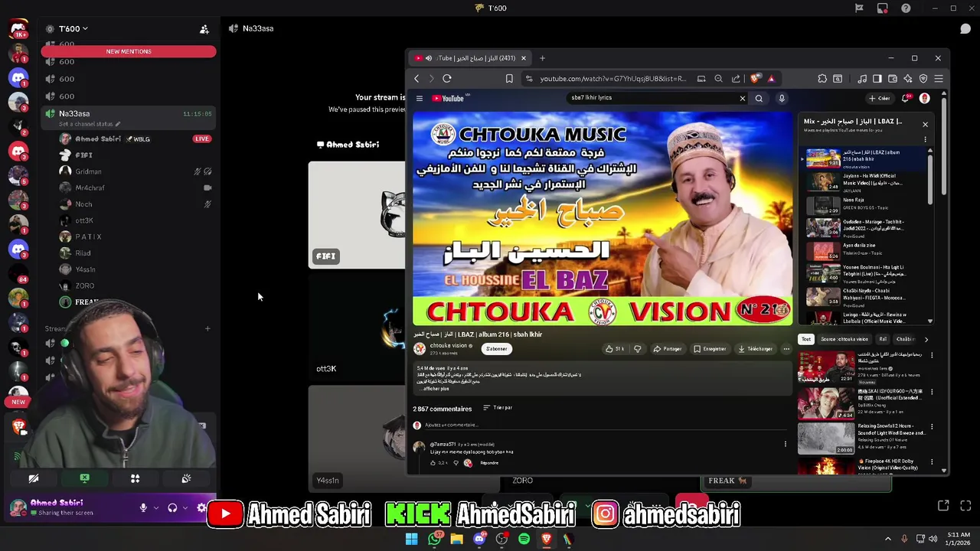Open the Trier par sort dropdown

pyautogui.click(x=498, y=408)
